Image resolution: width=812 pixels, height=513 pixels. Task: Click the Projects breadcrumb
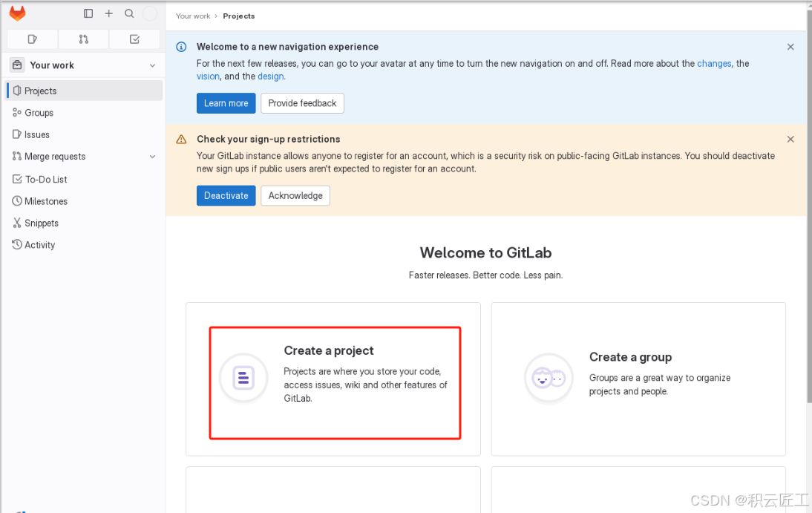click(x=239, y=16)
